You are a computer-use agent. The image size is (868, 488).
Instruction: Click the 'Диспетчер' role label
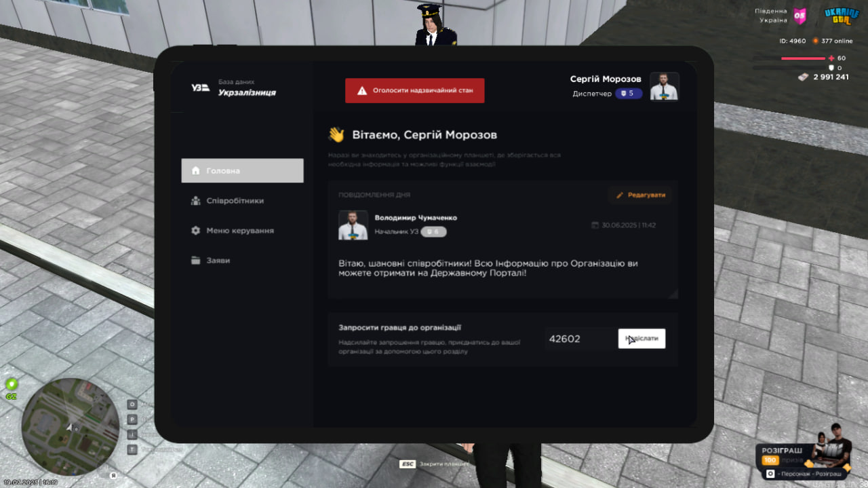592,94
